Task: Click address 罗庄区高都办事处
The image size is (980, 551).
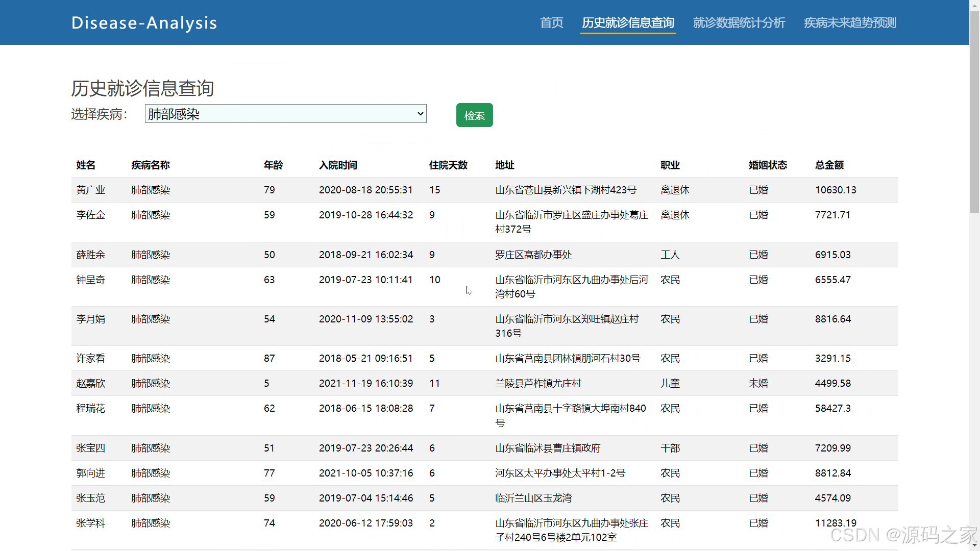Action: point(533,255)
